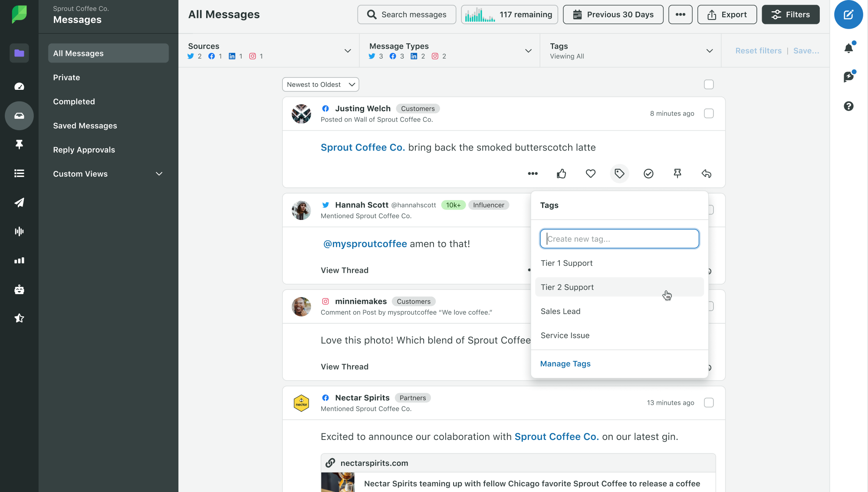Open the three-dot menu on Justing Welch's message
868x492 pixels.
click(533, 174)
